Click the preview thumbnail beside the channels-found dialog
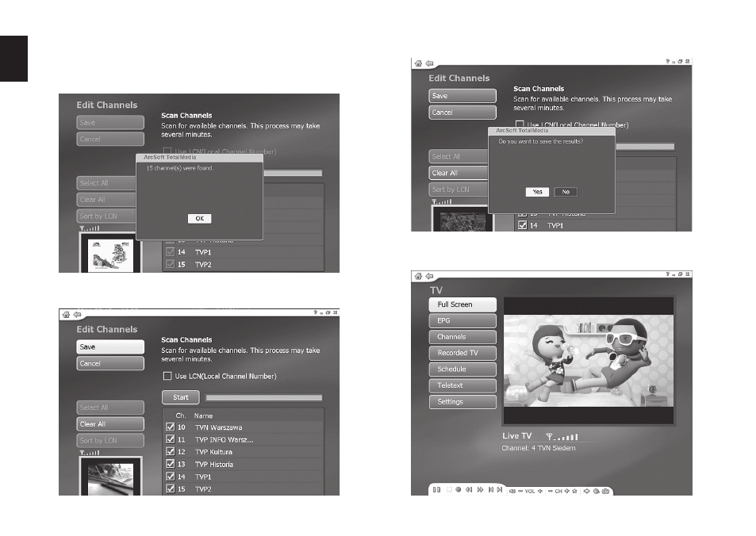This screenshot has width=756, height=536. pyautogui.click(x=110, y=253)
